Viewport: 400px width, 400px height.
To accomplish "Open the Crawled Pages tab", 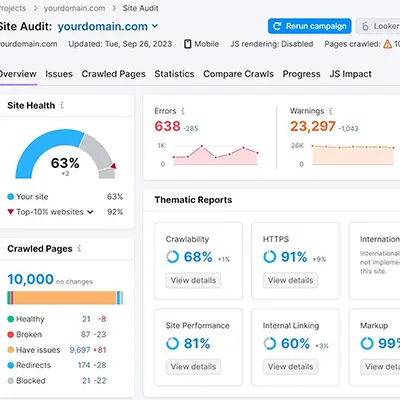I will (x=114, y=74).
